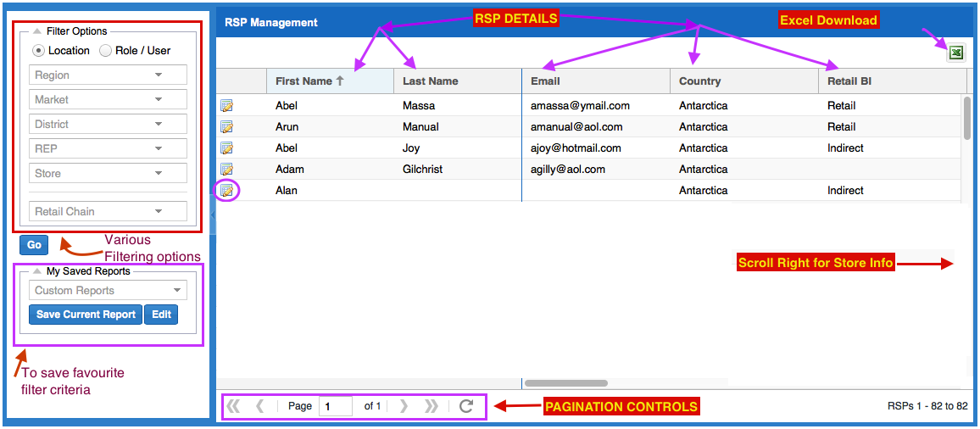Click Save Current Report button

coord(86,315)
